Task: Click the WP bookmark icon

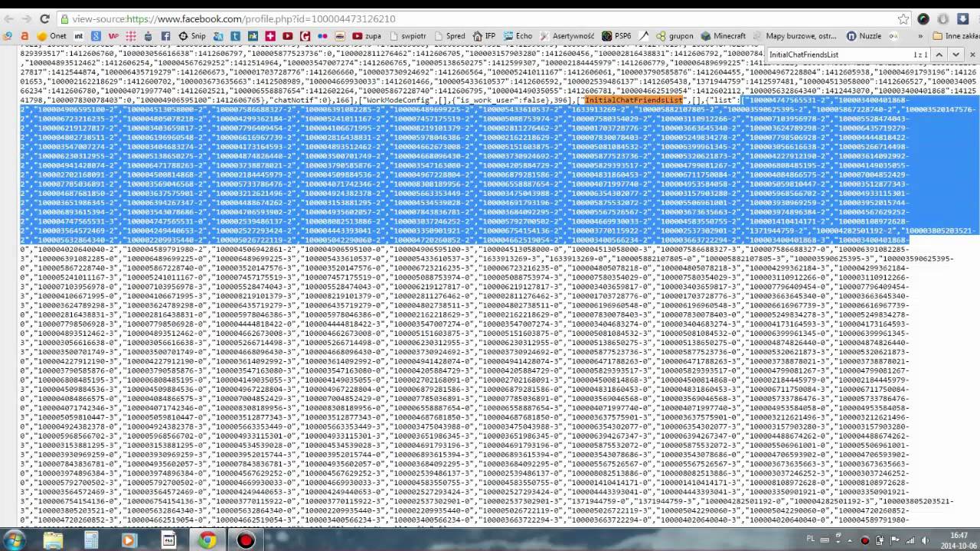Action: 113,36
